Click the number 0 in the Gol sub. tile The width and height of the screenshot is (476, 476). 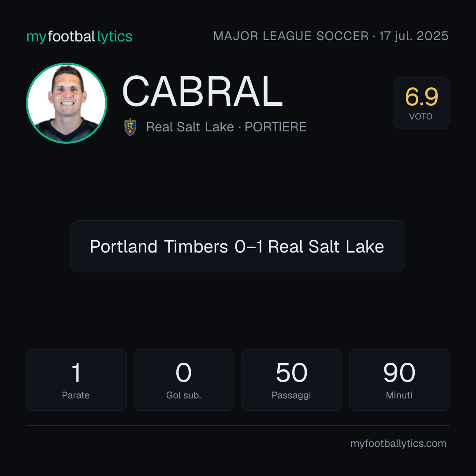(184, 372)
